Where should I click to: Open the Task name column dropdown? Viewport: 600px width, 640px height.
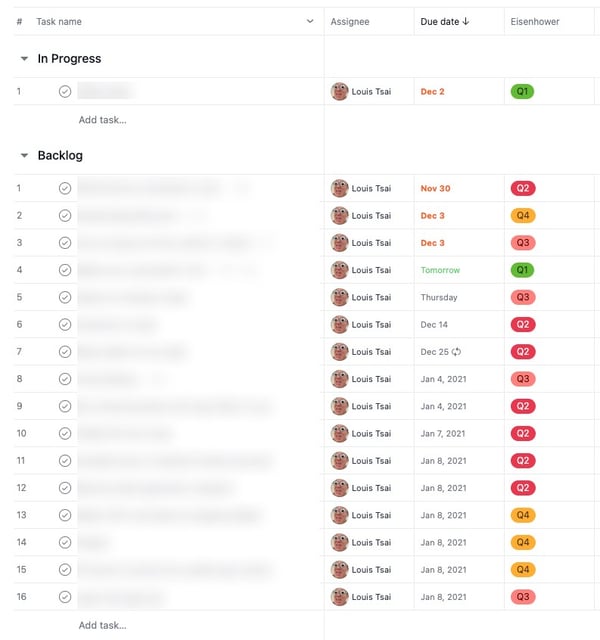[x=310, y=21]
